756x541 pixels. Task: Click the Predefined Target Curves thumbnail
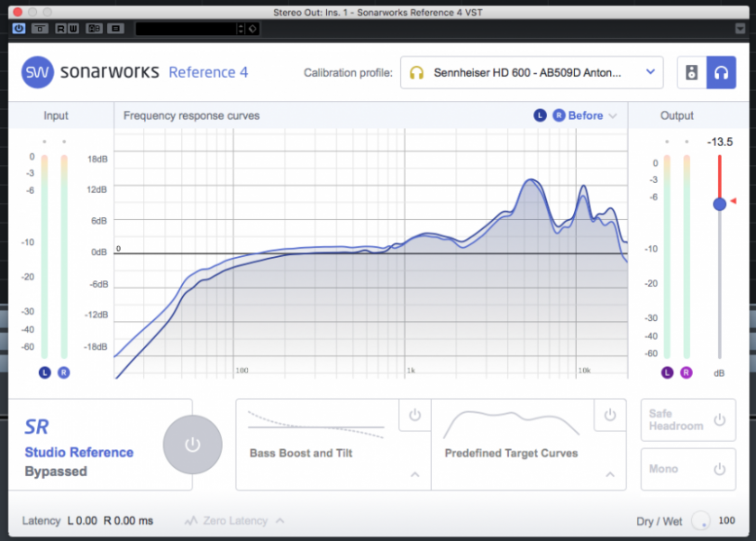point(511,424)
